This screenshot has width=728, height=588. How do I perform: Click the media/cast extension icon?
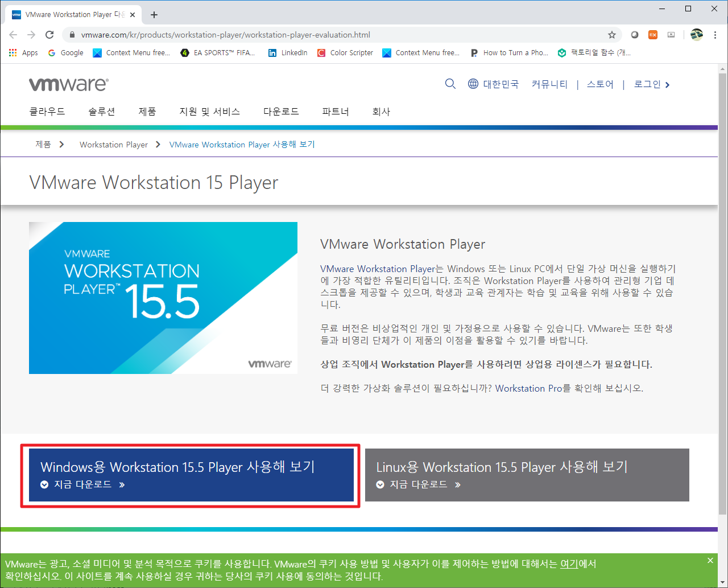671,35
